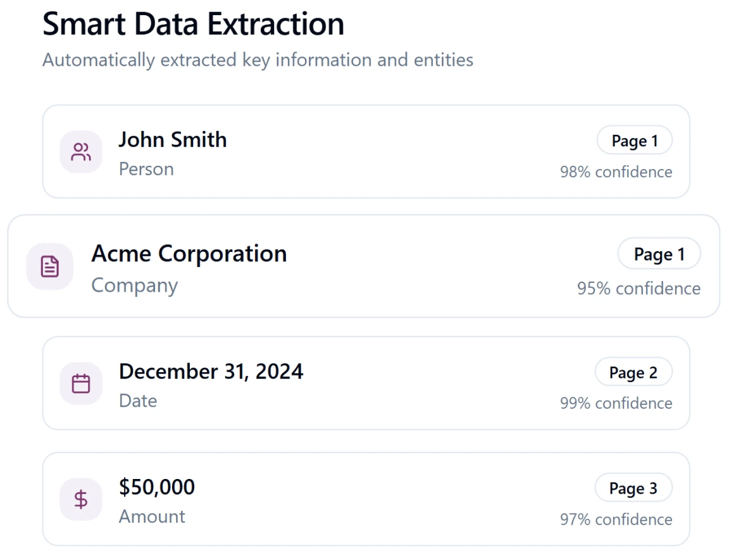Click the Date type label on the third card
729x560 pixels.
pyautogui.click(x=137, y=401)
